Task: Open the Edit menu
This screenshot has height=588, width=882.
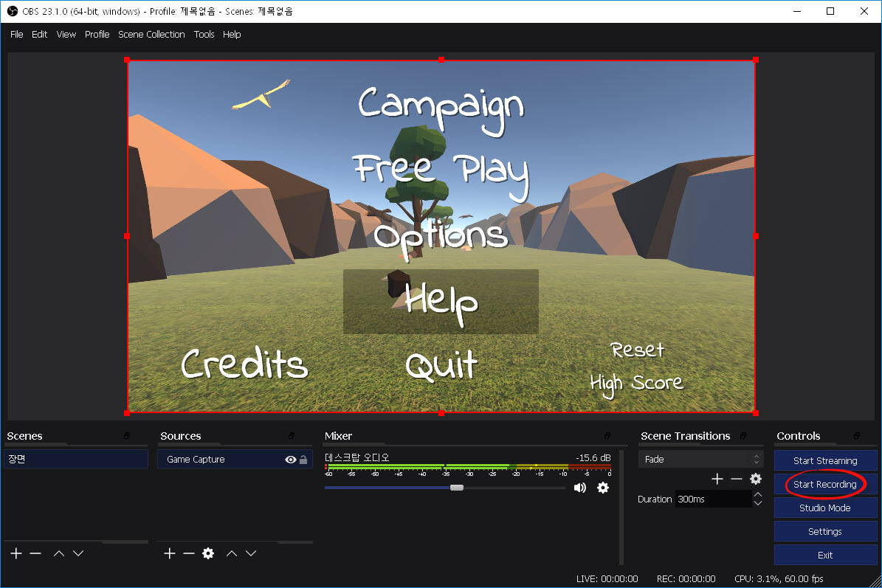Action: tap(39, 34)
